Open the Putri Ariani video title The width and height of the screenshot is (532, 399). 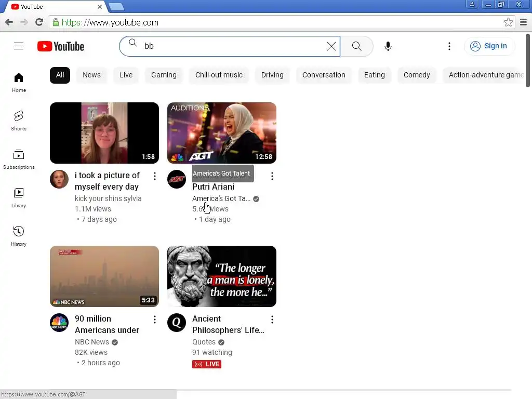point(213,187)
